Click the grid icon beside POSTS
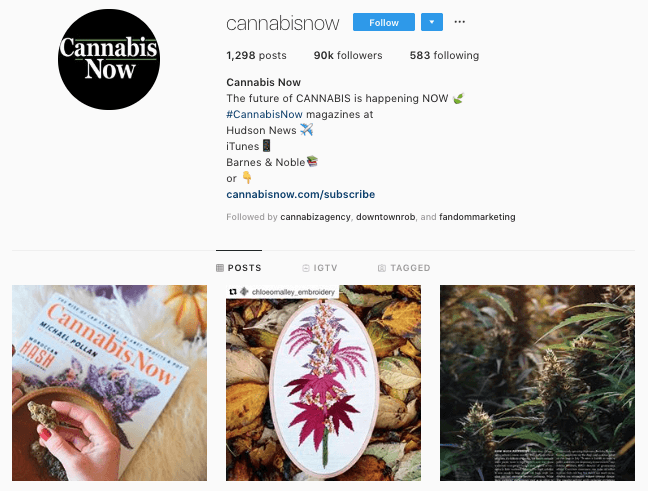 (220, 268)
